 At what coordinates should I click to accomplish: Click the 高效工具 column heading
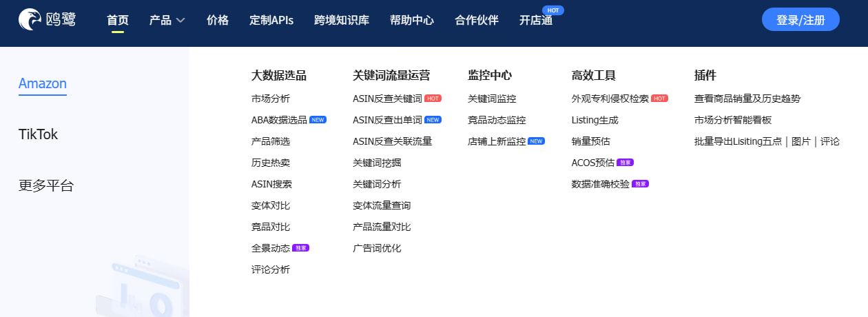(594, 75)
